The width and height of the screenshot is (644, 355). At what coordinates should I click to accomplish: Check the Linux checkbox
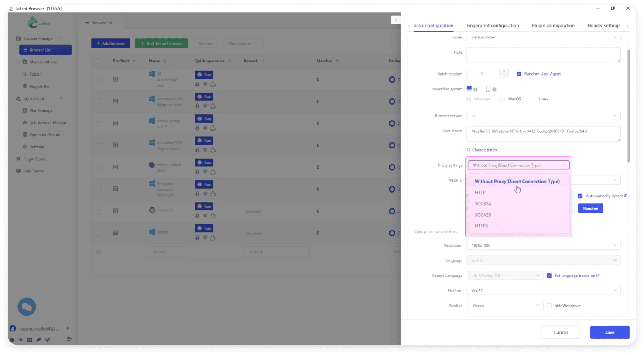click(533, 99)
